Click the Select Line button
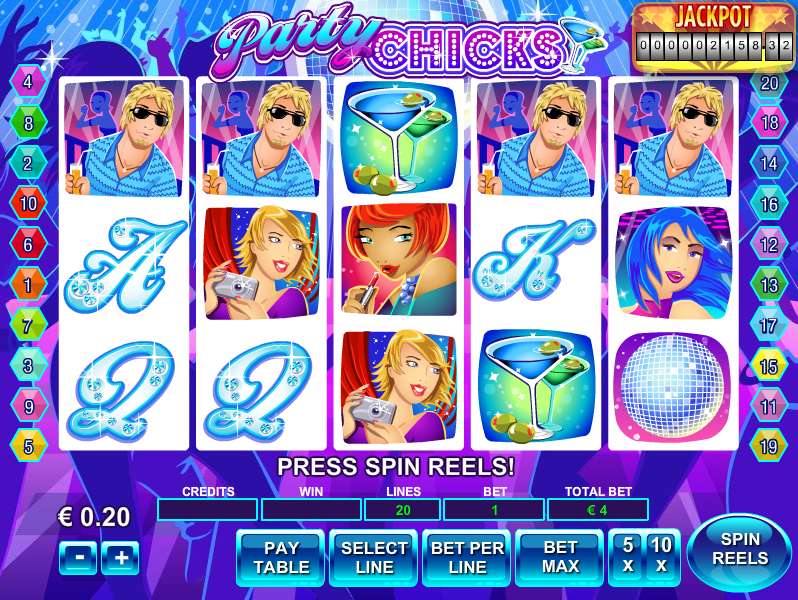Viewport: 798px width, 600px height. [x=374, y=558]
